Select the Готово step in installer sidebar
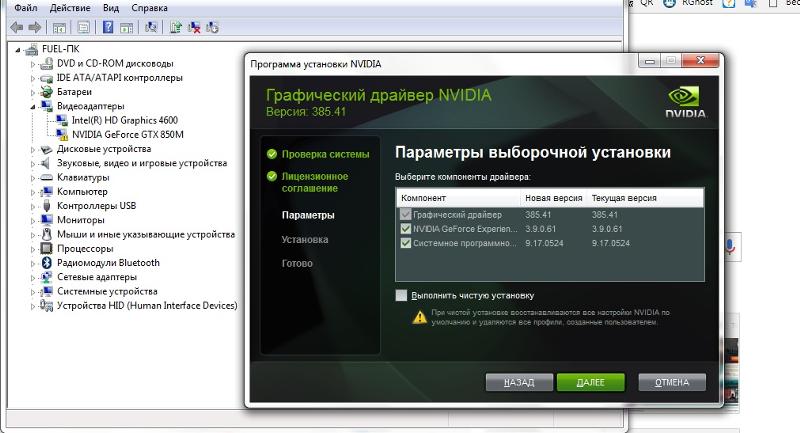 (297, 263)
